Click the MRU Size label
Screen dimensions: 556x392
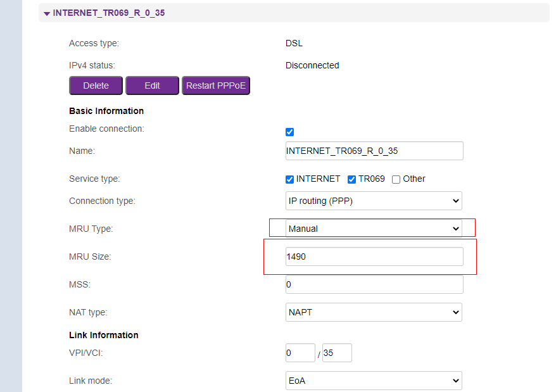[90, 256]
